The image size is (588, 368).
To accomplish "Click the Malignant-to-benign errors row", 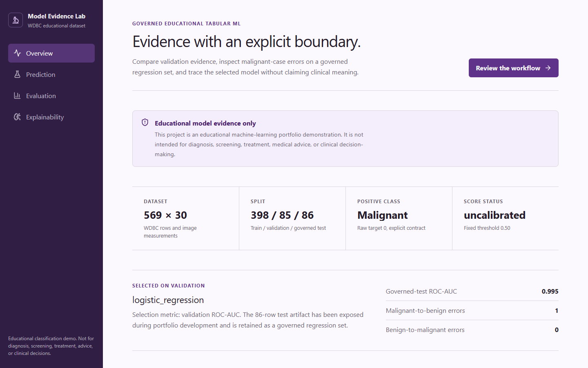I will (x=472, y=311).
